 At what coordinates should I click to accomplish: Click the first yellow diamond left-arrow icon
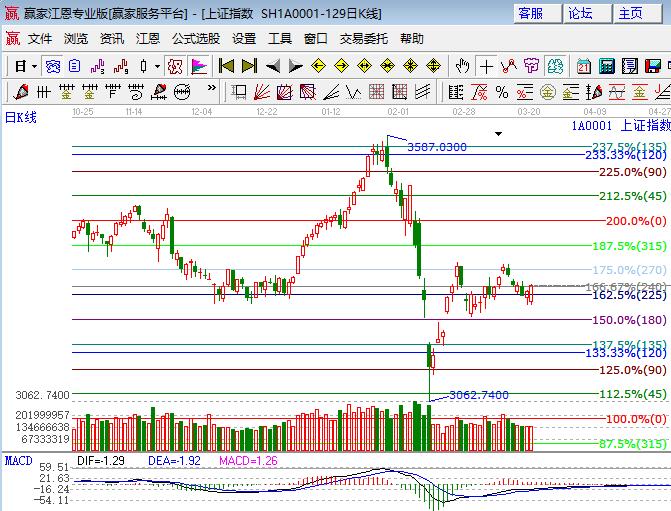[x=319, y=66]
